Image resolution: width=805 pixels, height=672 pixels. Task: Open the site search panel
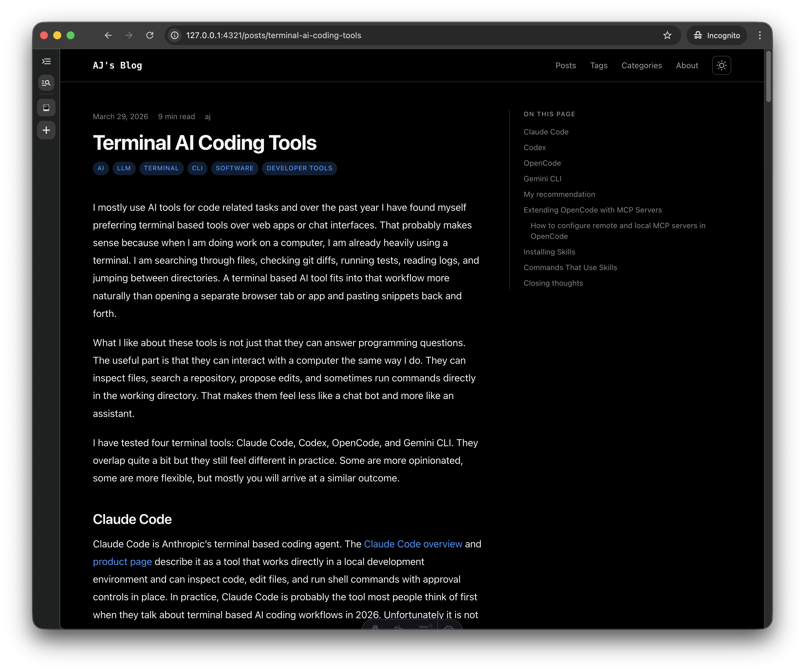pyautogui.click(x=46, y=83)
